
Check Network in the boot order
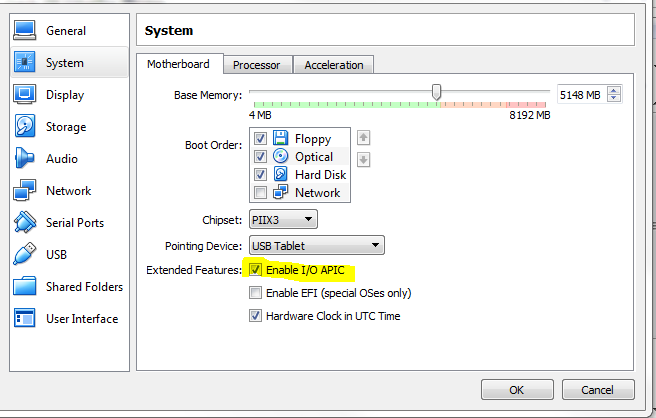tap(260, 192)
